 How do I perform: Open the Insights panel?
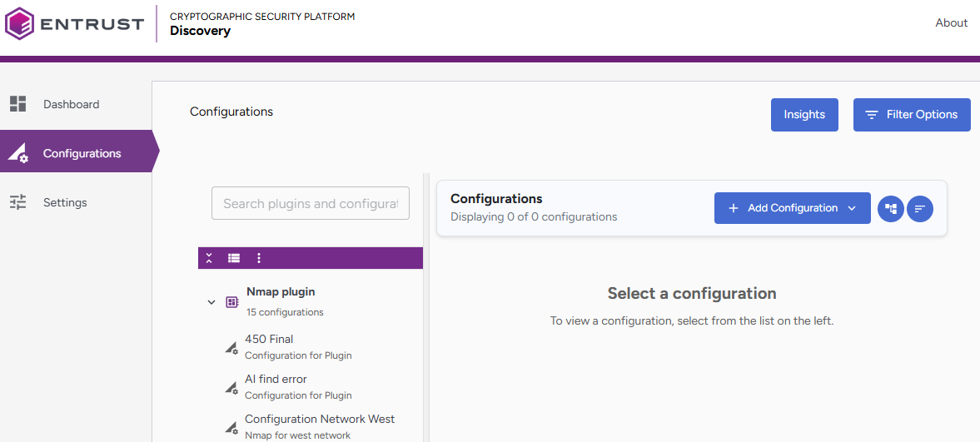[803, 115]
